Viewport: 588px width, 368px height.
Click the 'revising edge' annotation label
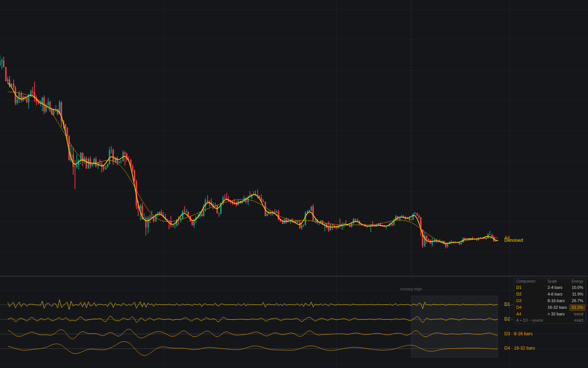point(411,289)
